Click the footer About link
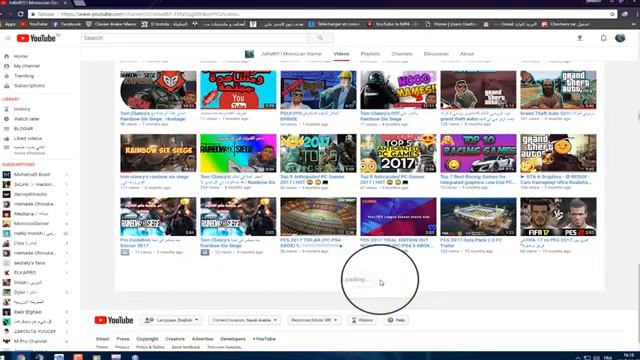Viewport: 640px width, 360px height. click(102, 339)
